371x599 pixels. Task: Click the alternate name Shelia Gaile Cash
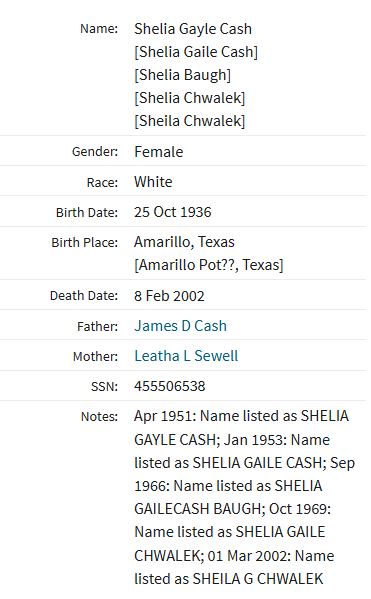196,52
